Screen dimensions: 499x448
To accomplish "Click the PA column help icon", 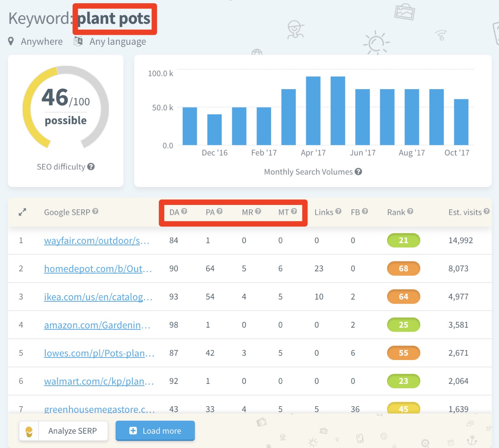I will [x=220, y=211].
